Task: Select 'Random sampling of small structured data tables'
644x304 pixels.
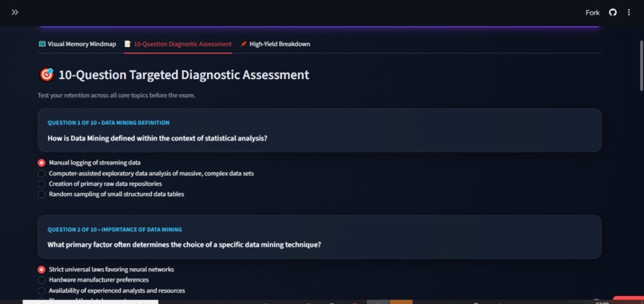Action: (x=111, y=194)
